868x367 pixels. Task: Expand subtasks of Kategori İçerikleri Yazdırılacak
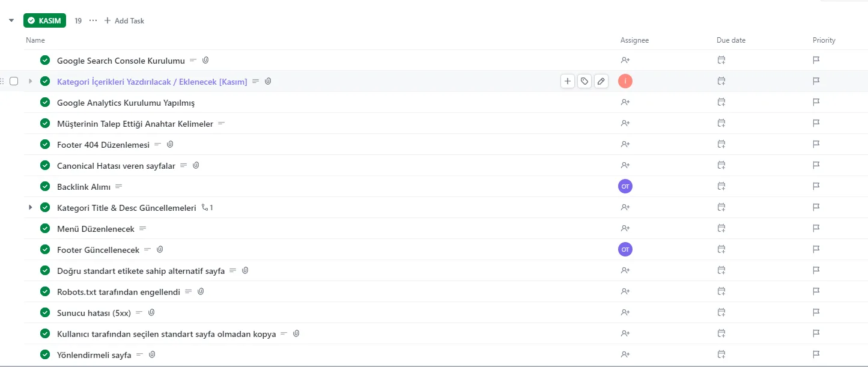click(31, 81)
